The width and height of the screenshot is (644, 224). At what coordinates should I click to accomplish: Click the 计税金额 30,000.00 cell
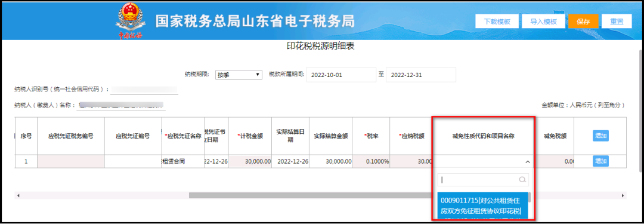coord(250,161)
